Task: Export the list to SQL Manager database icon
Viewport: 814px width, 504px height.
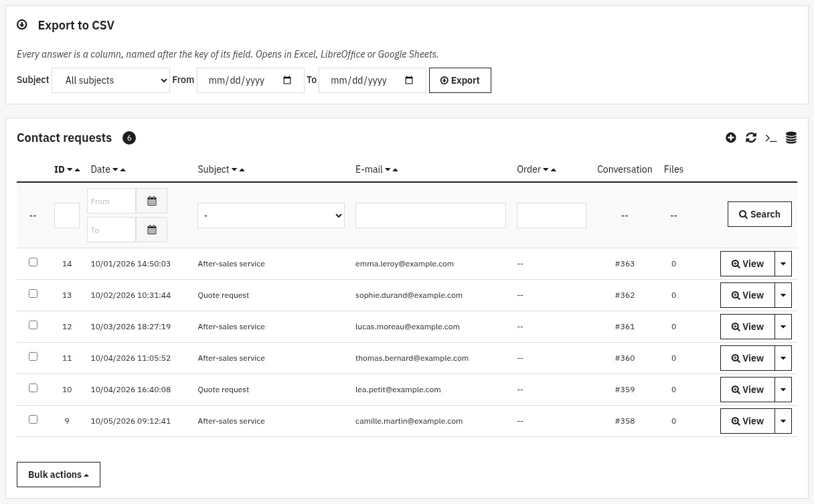Action: tap(791, 138)
